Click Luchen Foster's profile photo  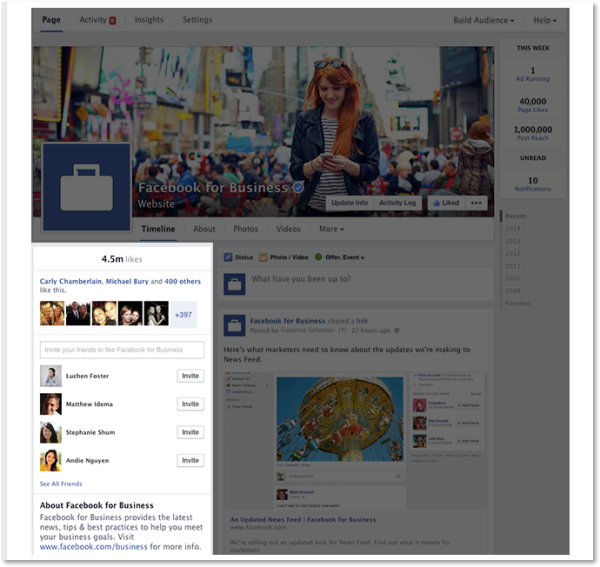51,376
